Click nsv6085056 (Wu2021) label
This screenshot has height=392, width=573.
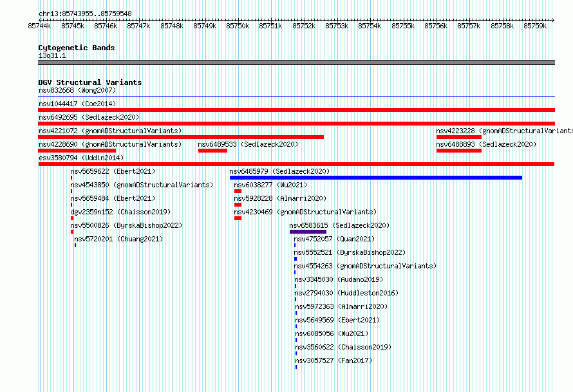click(332, 333)
